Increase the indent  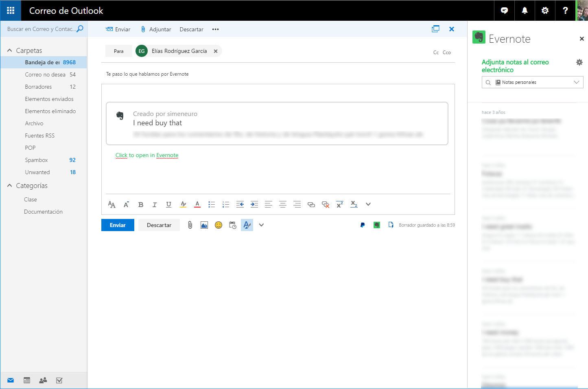(x=254, y=205)
